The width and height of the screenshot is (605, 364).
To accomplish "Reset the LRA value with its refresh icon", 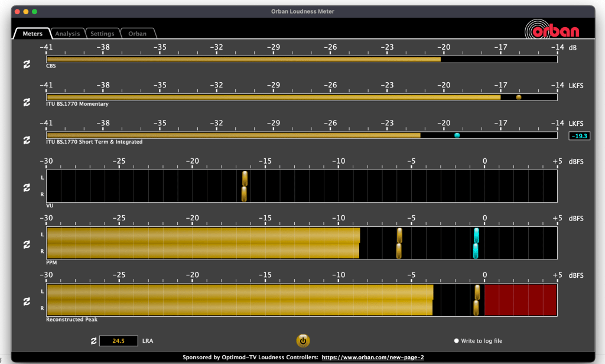I will point(93,341).
